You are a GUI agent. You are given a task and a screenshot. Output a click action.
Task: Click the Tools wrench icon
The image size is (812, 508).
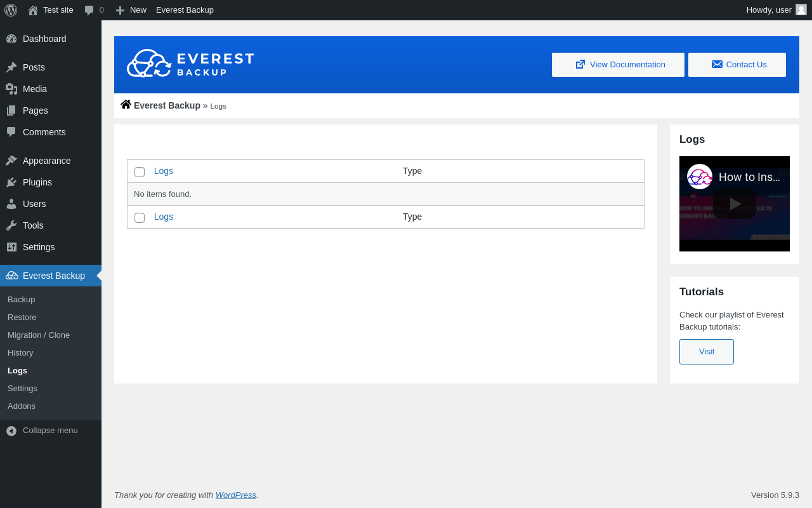(11, 225)
